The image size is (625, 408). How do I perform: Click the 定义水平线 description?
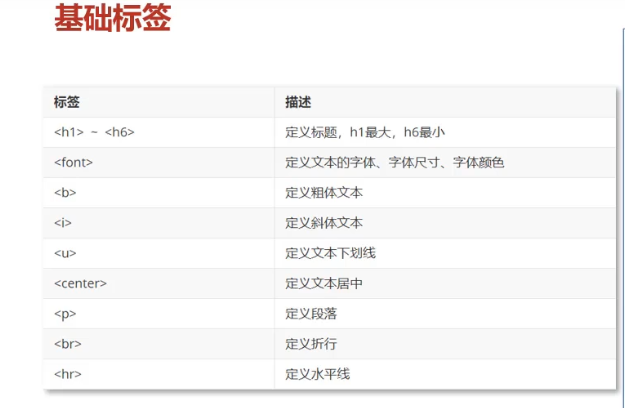point(318,374)
